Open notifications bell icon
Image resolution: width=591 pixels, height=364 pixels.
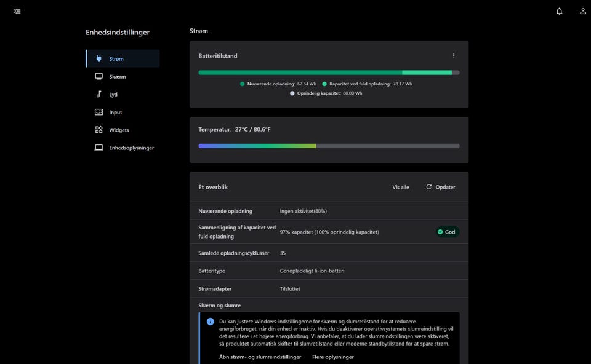click(x=559, y=11)
